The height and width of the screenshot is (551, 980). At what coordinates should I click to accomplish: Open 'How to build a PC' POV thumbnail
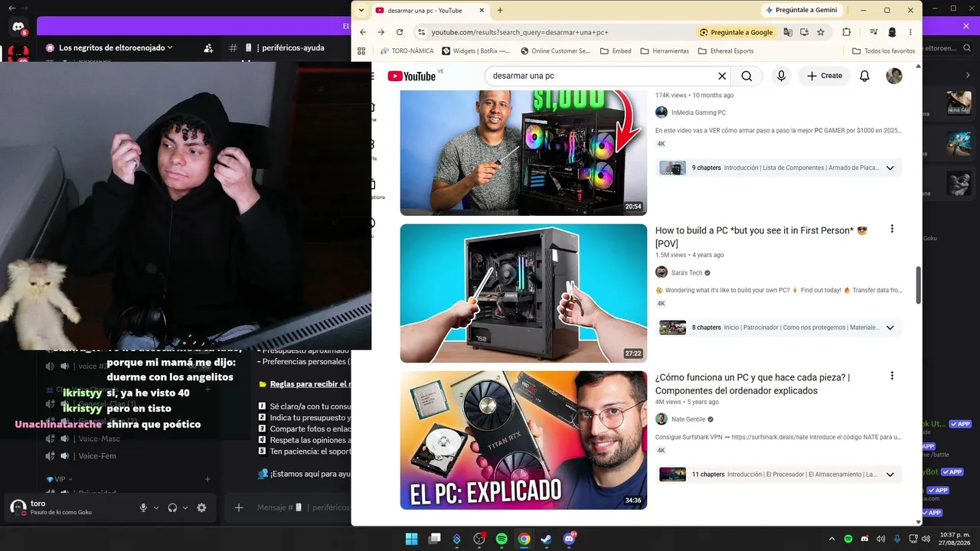point(524,293)
